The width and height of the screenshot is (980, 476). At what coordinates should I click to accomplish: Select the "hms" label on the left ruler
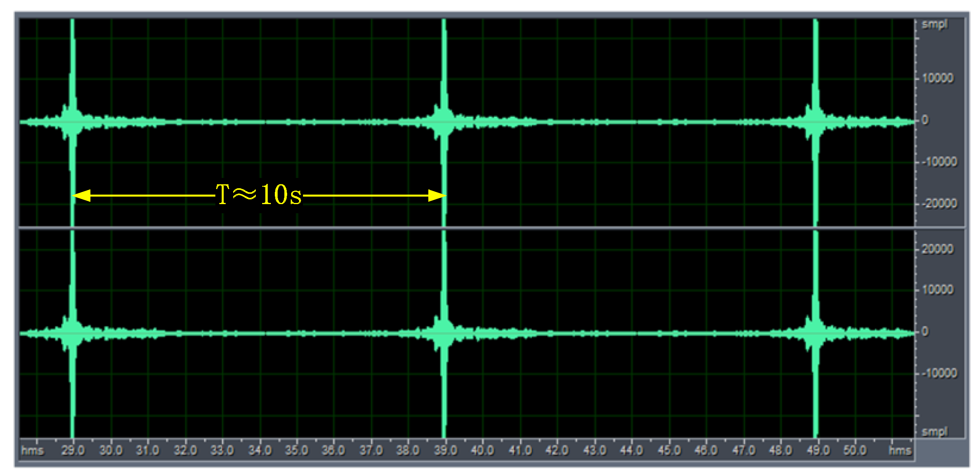[34, 451]
